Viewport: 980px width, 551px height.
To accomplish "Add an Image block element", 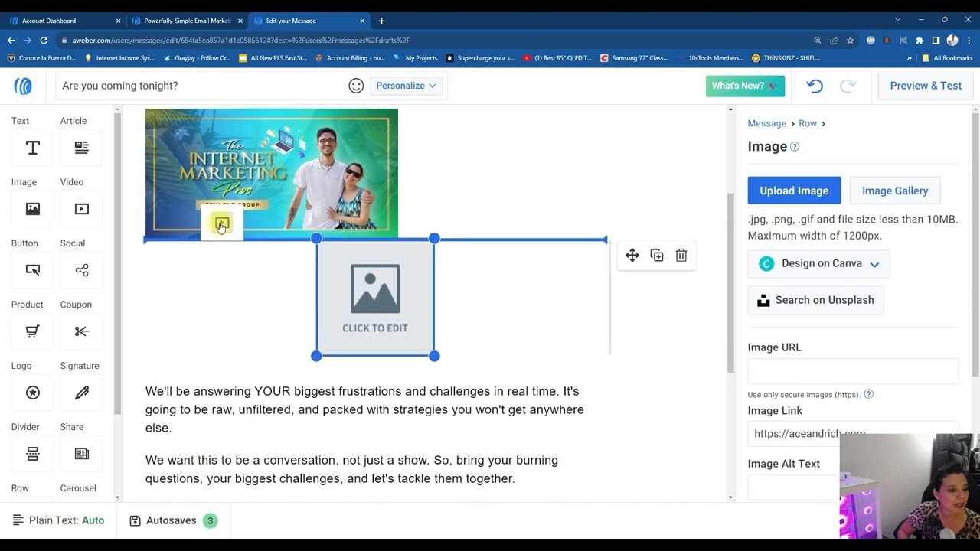I will [32, 209].
